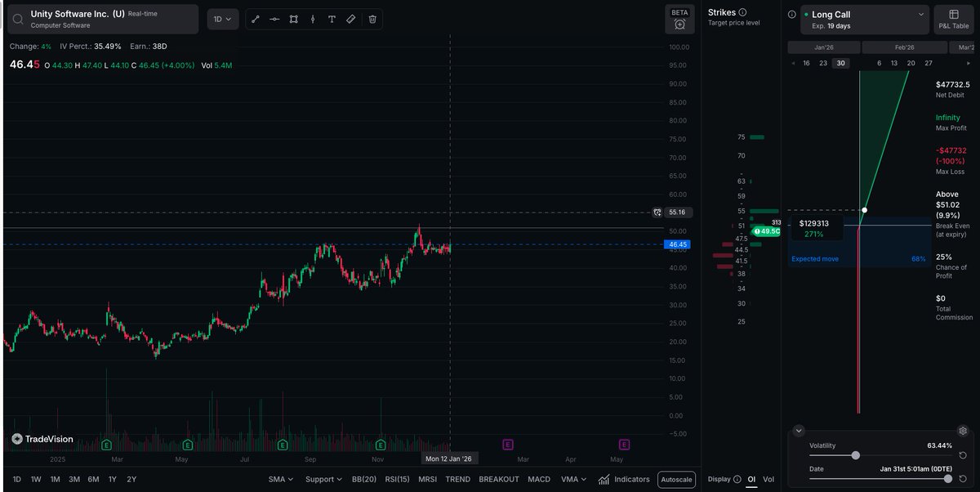Switch strikes display to OI

751,480
